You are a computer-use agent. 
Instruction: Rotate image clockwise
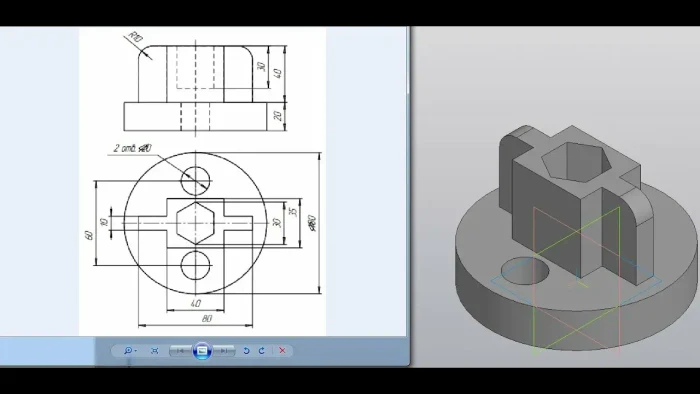(x=262, y=351)
